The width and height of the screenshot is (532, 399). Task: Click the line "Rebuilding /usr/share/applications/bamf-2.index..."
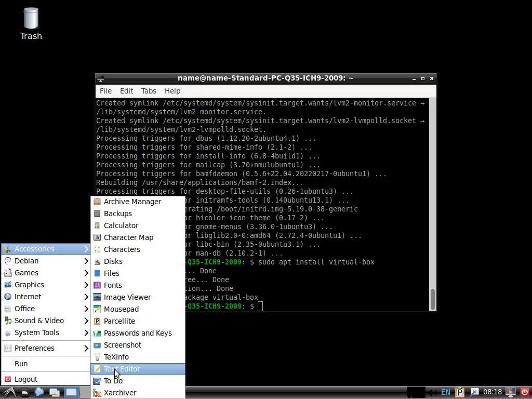199,182
